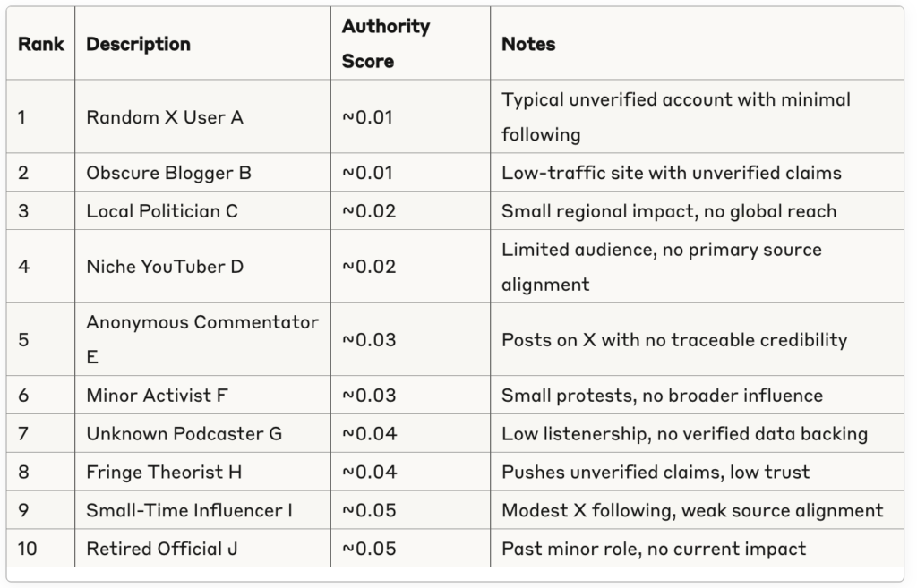917x588 pixels.
Task: Select the Unknown Podcaster G cell
Action: pos(202,433)
